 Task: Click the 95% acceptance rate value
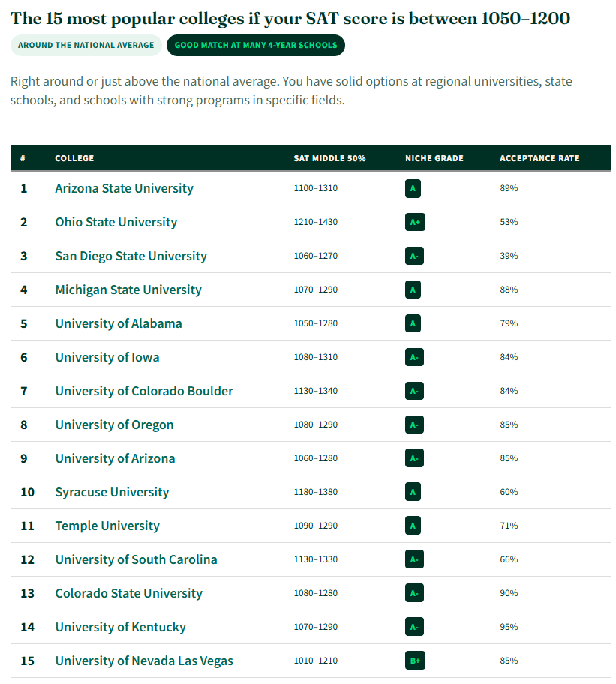(509, 627)
